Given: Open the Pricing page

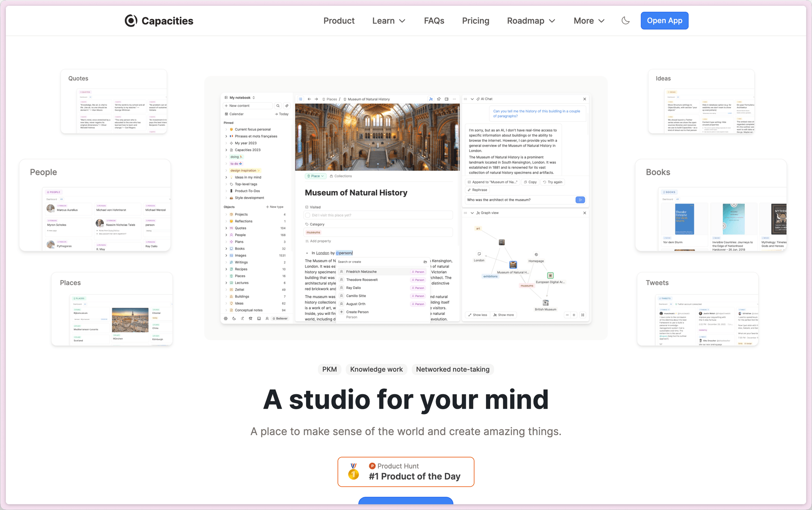Looking at the screenshot, I should pyautogui.click(x=475, y=21).
